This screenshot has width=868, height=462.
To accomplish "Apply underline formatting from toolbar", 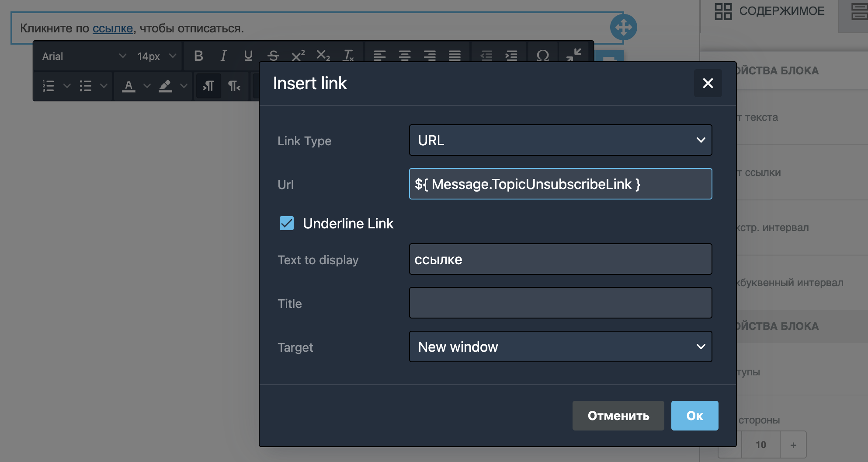I will (248, 56).
